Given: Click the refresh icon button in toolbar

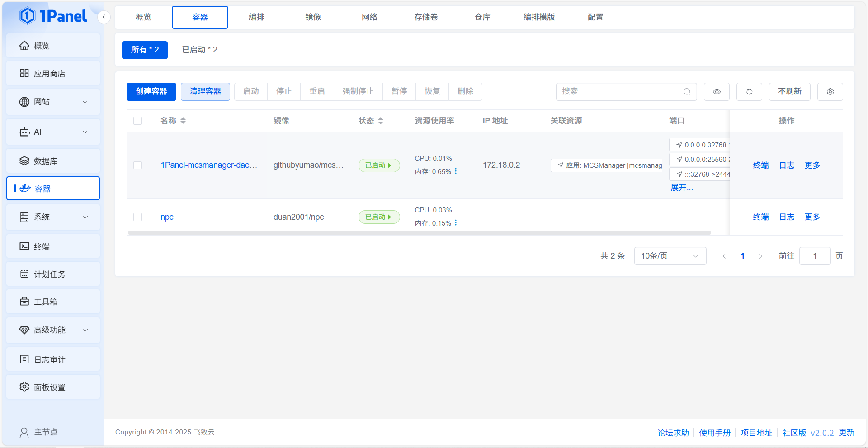Looking at the screenshot, I should (x=749, y=92).
